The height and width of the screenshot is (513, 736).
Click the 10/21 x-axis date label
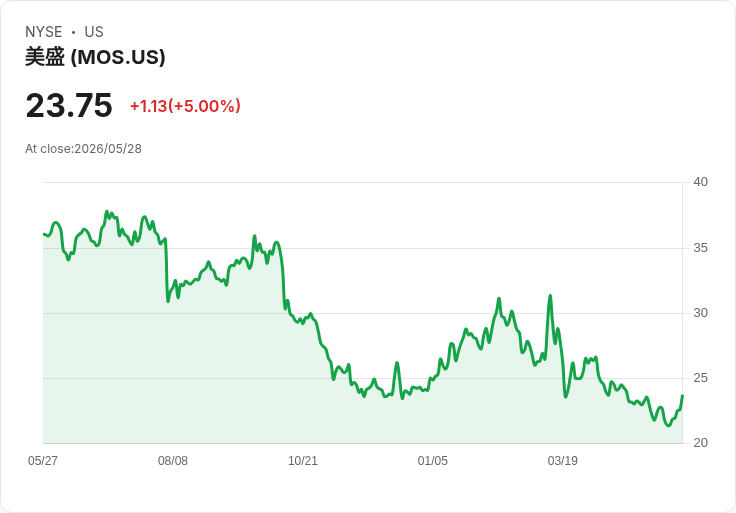(303, 460)
